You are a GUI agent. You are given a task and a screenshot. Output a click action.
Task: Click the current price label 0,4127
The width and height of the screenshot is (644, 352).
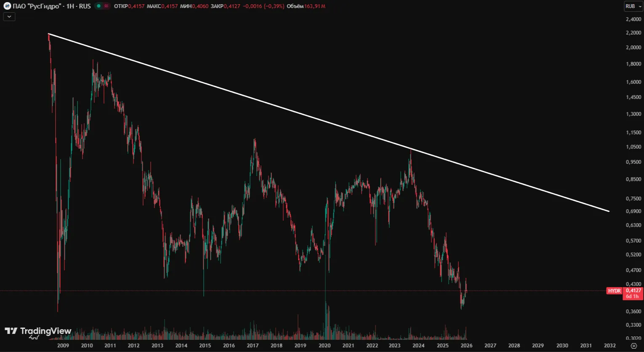[633, 291]
